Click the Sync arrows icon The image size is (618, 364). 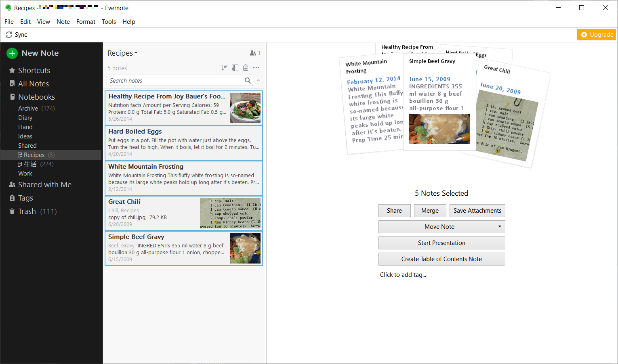click(x=9, y=35)
